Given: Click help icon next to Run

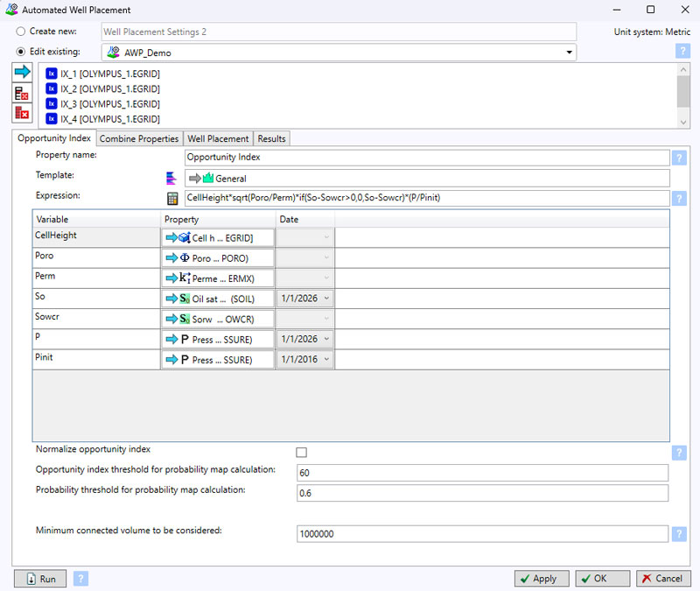Looking at the screenshot, I should click(80, 579).
